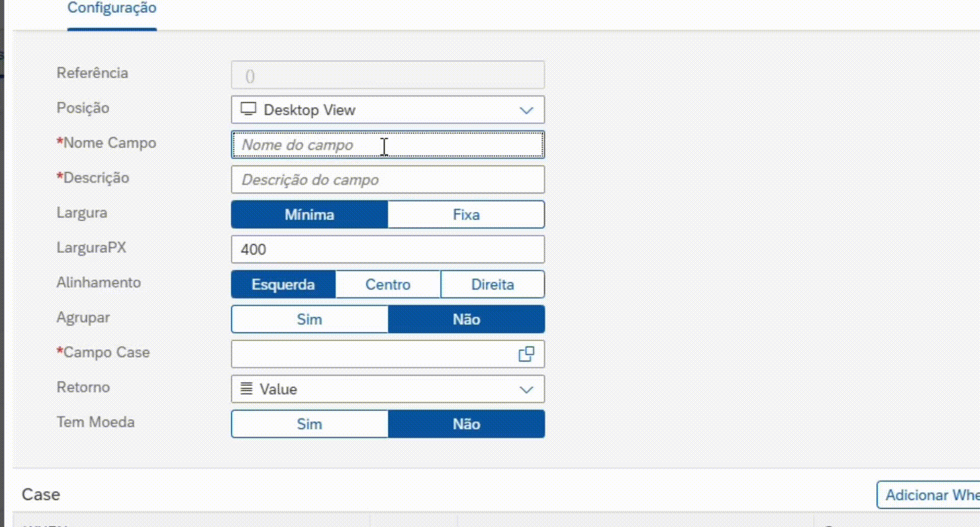This screenshot has height=527, width=980.
Task: Choose Não for Agrupar
Action: tap(466, 319)
